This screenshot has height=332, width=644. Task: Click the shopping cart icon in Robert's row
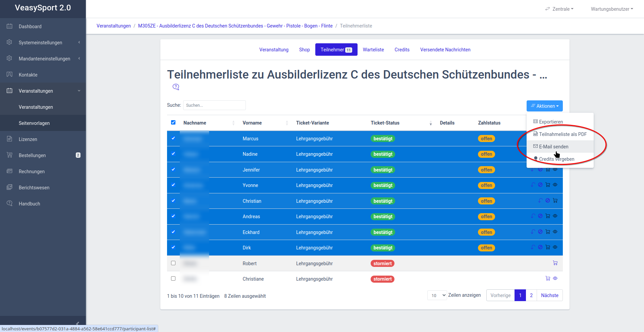[x=555, y=263]
